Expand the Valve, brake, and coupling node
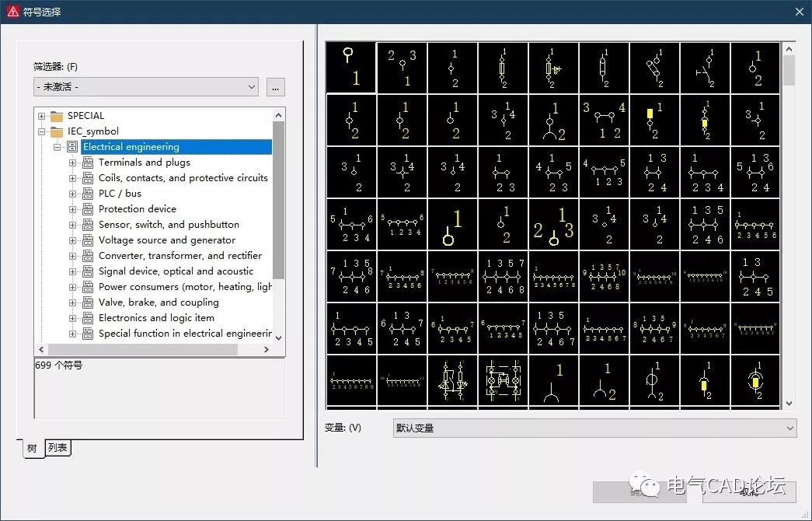 (x=72, y=302)
